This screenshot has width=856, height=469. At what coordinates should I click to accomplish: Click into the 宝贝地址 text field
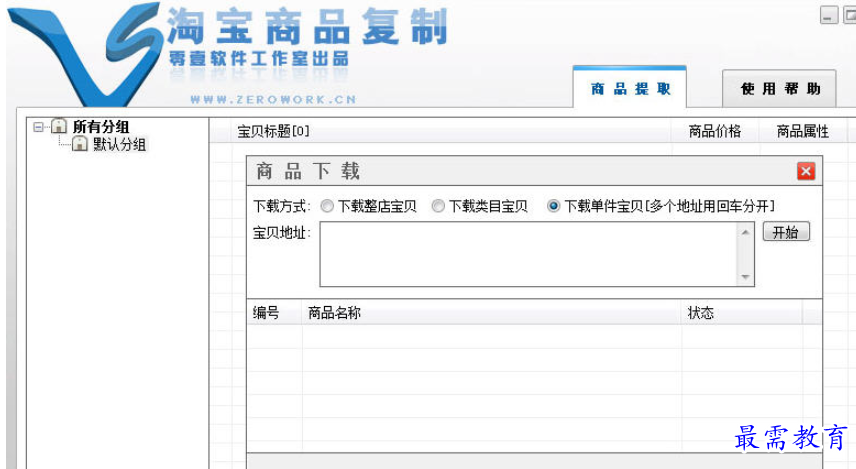[528, 254]
